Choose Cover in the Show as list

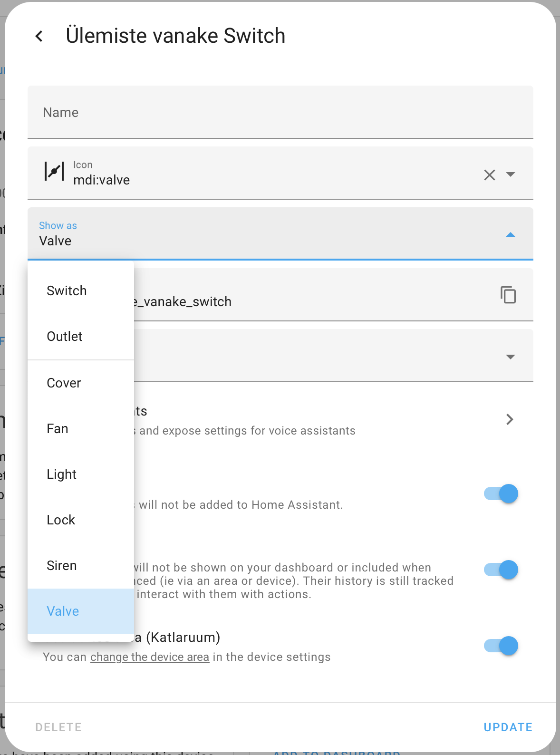64,383
